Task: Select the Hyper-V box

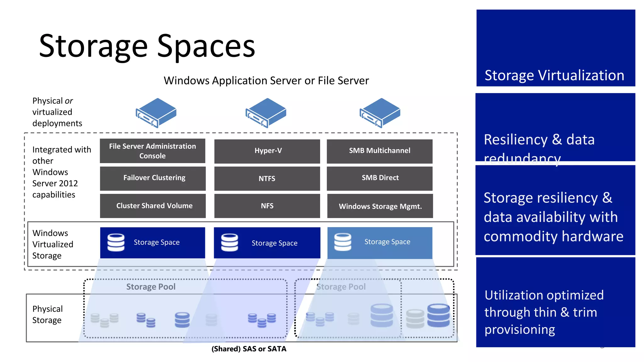Action: point(267,151)
